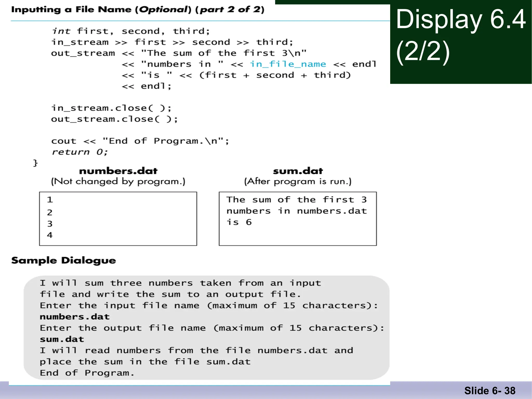Viewport: 532px width, 399px height.
Task: Click the final 'End of Program.' dialogue line
Action: (87, 373)
